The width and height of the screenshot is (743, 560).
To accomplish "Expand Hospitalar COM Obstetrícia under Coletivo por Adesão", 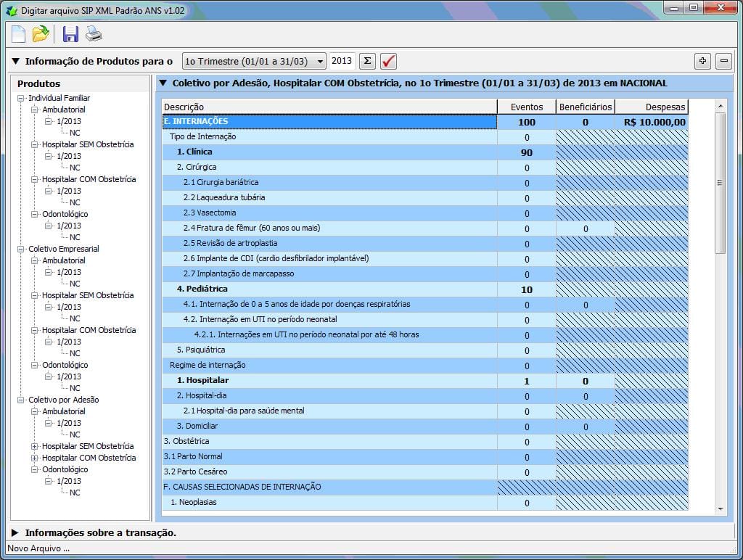I will 34,458.
